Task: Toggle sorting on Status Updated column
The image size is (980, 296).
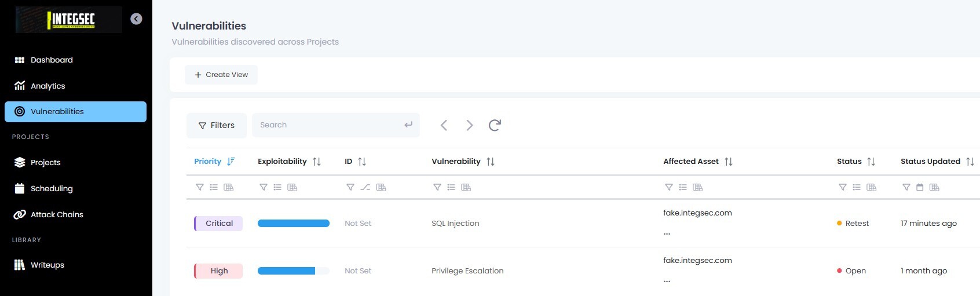Action: [x=970, y=162]
